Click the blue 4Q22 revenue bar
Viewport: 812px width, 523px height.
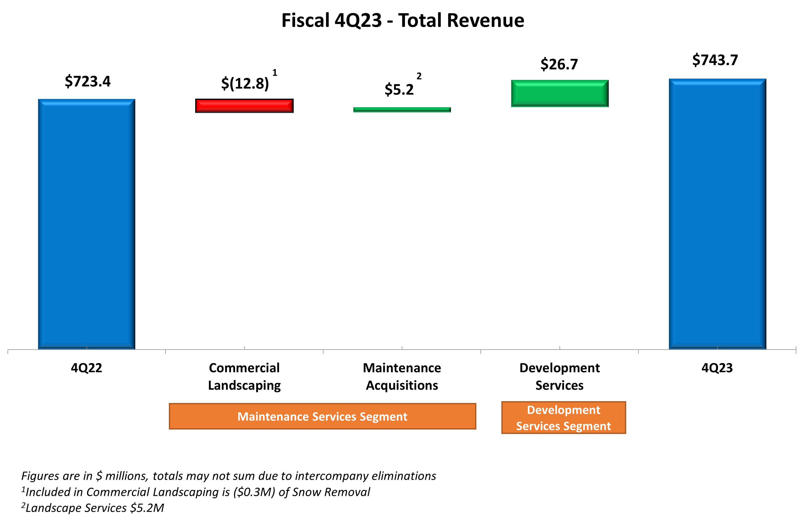click(87, 224)
